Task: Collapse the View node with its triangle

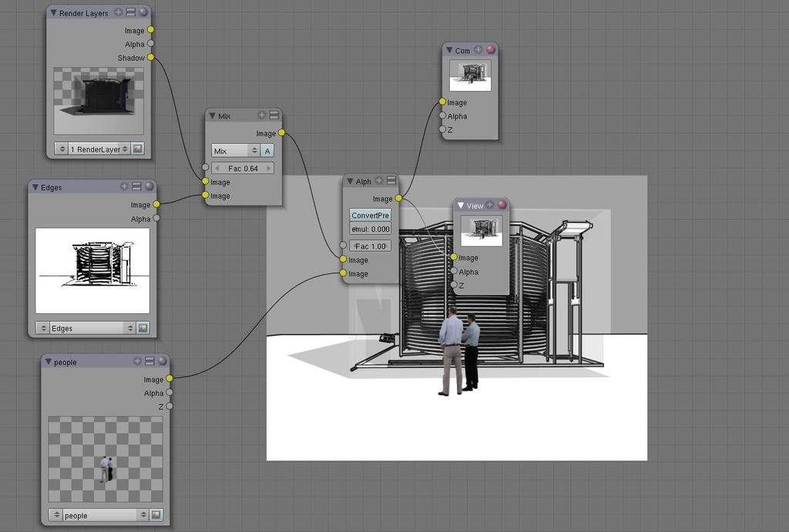Action: coord(461,205)
